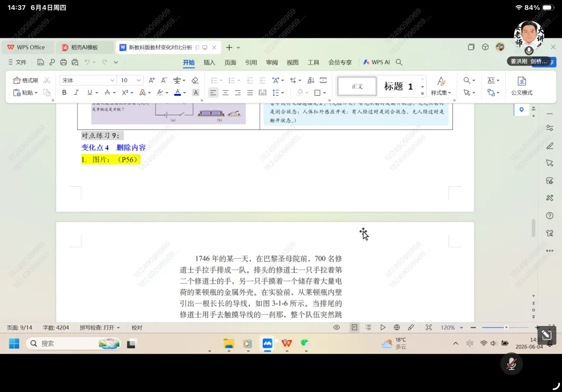The width and height of the screenshot is (562, 392).
Task: Expand the underline style dropdown arrow
Action: click(97, 93)
